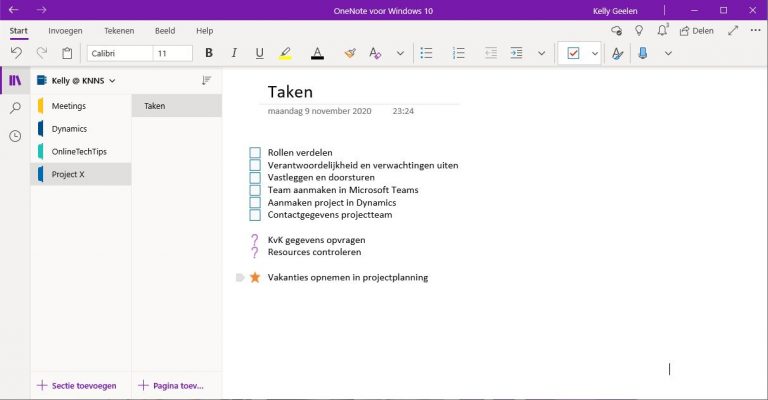
Task: Open the Start tab
Action: pyautogui.click(x=19, y=31)
